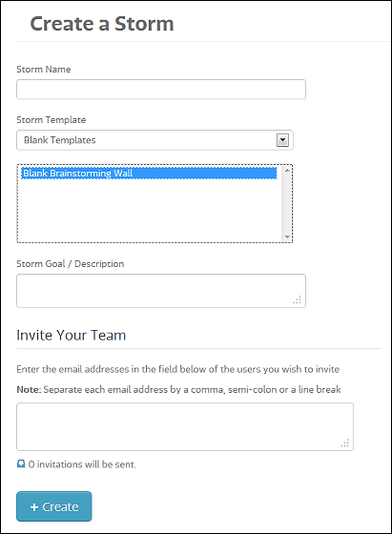Click the Storm Template label
Viewport: 392px width, 534px height.
tap(52, 120)
